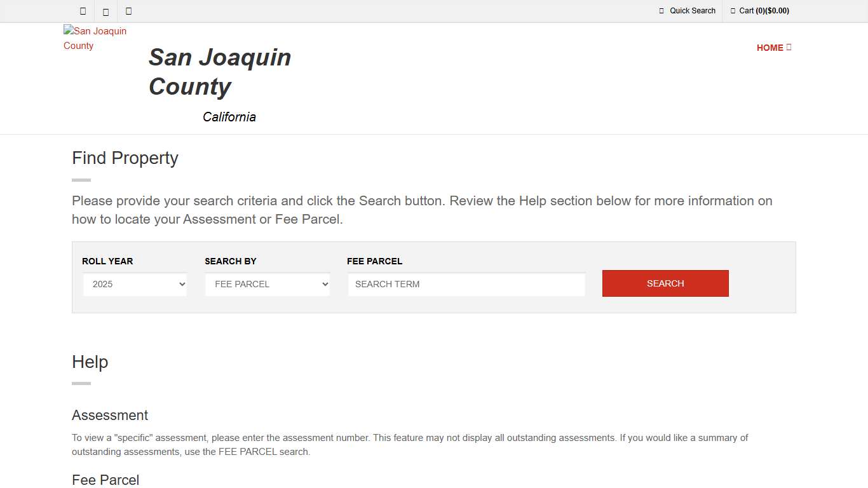
Task: Click the second social media icon in top bar
Action: pyautogui.click(x=105, y=11)
